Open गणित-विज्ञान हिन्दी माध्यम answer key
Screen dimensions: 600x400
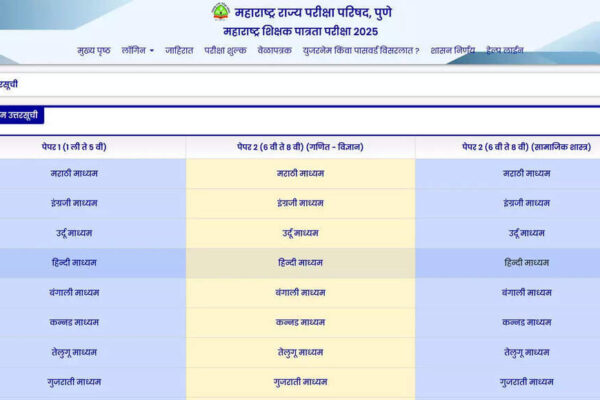click(x=300, y=263)
